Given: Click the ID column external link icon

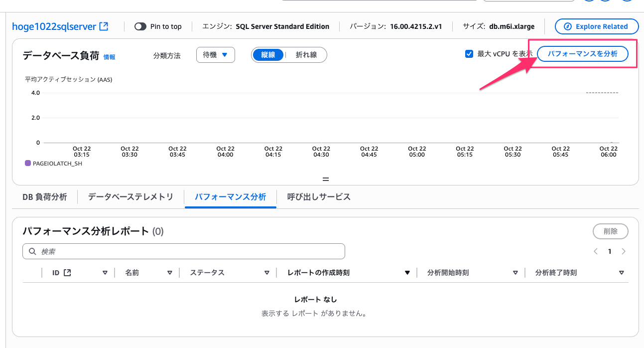Looking at the screenshot, I should [67, 273].
